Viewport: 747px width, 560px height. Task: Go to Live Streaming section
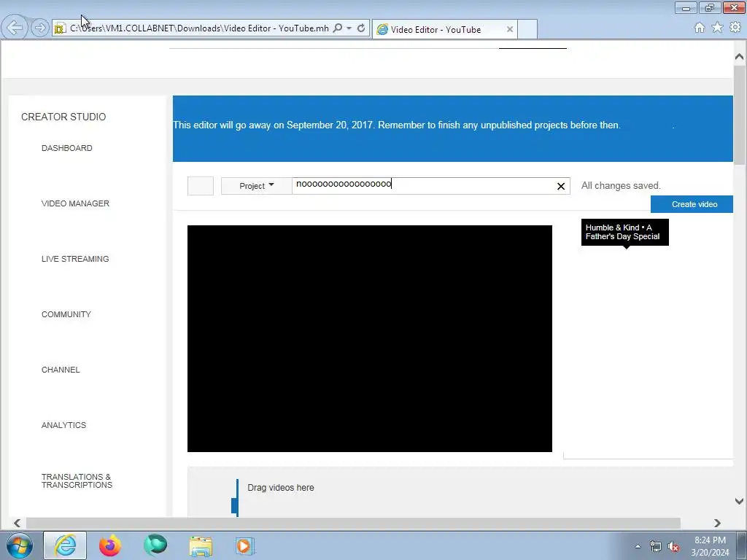[75, 259]
